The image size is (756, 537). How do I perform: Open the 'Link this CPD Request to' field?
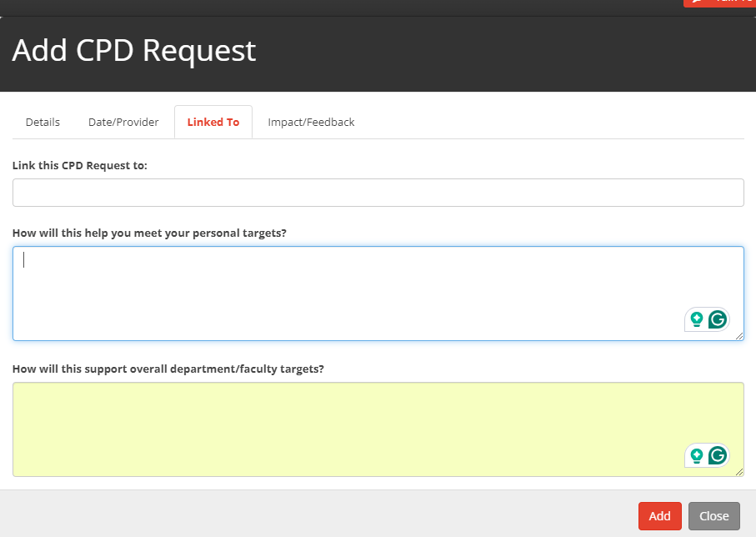click(378, 193)
